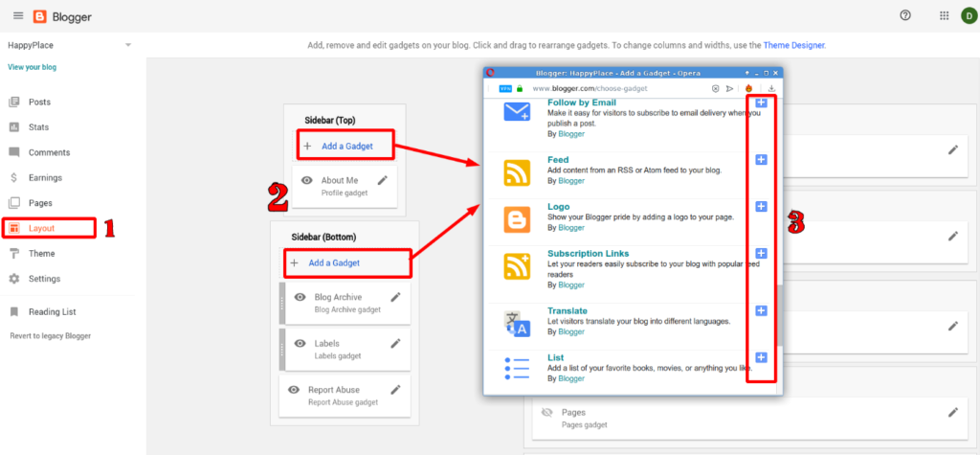Toggle hidden eye of Pages gadget
This screenshot has width=980, height=455.
click(x=547, y=413)
